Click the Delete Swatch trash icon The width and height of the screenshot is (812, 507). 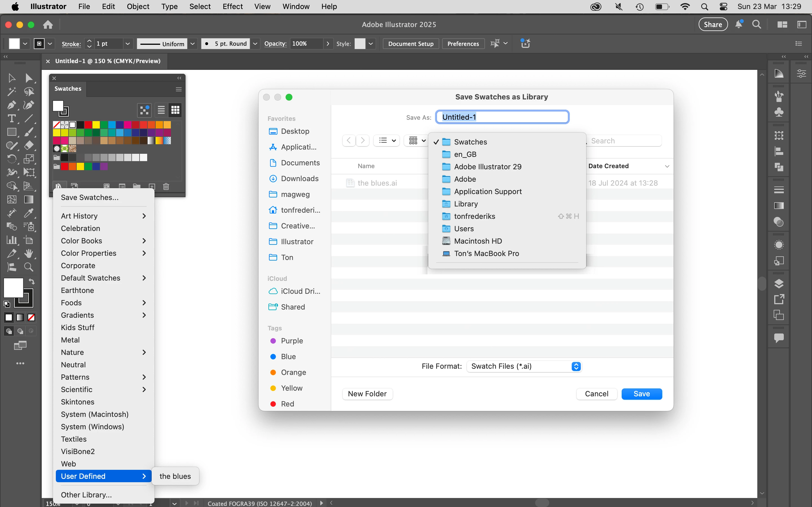click(166, 186)
